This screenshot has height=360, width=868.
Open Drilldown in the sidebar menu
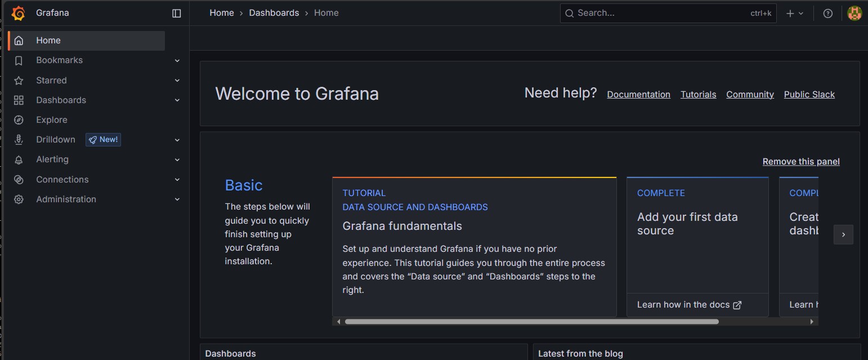[56, 140]
